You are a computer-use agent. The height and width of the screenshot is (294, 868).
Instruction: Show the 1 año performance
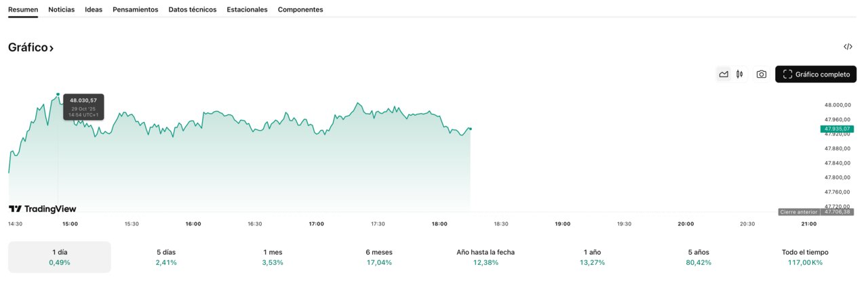pyautogui.click(x=592, y=257)
